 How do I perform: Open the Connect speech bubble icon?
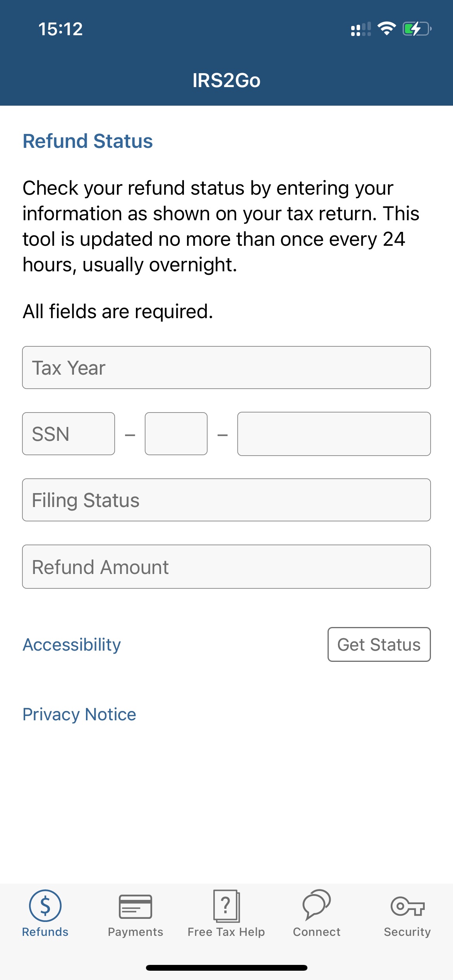click(x=317, y=905)
